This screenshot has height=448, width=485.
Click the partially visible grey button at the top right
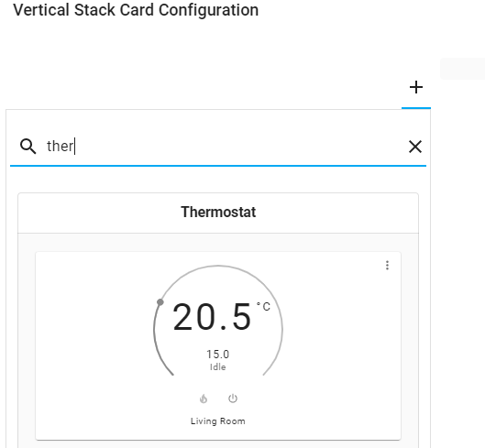[x=463, y=69]
